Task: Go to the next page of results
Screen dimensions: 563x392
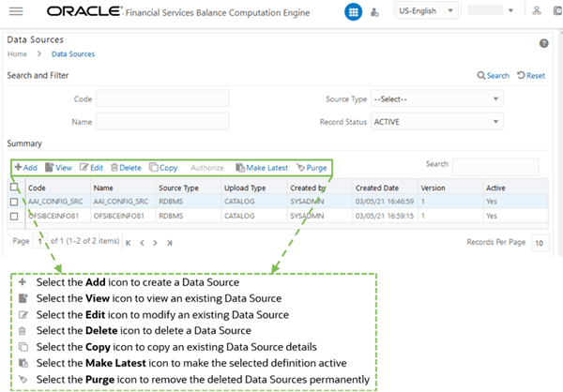Action: (x=155, y=243)
